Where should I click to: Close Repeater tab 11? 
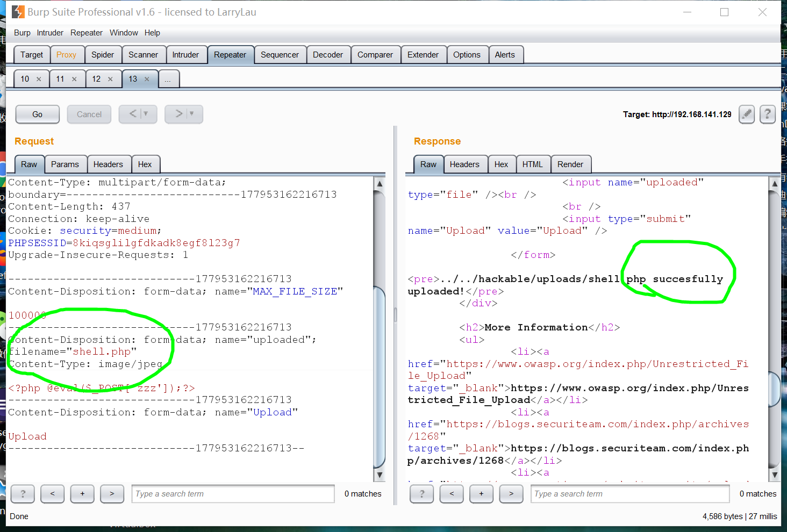(x=74, y=79)
